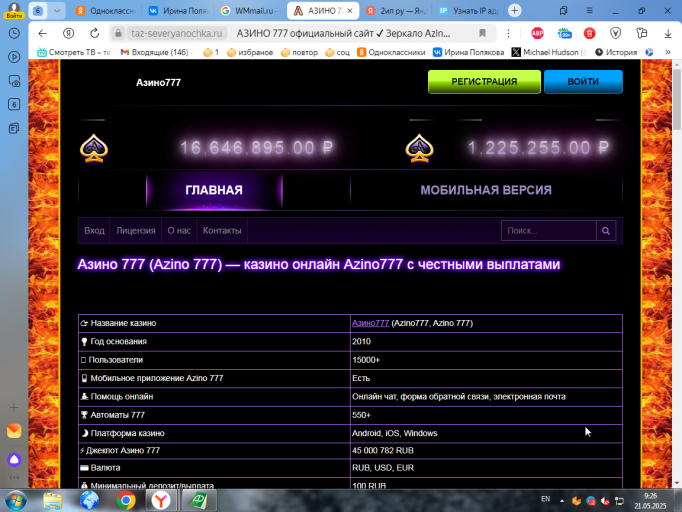682x512 pixels.
Task: Open Смотреть ТВ bookmark
Action: coord(74,52)
